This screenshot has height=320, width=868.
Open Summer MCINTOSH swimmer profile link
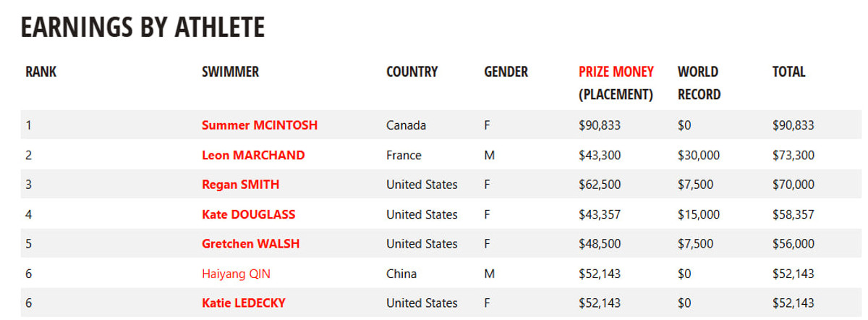259,125
